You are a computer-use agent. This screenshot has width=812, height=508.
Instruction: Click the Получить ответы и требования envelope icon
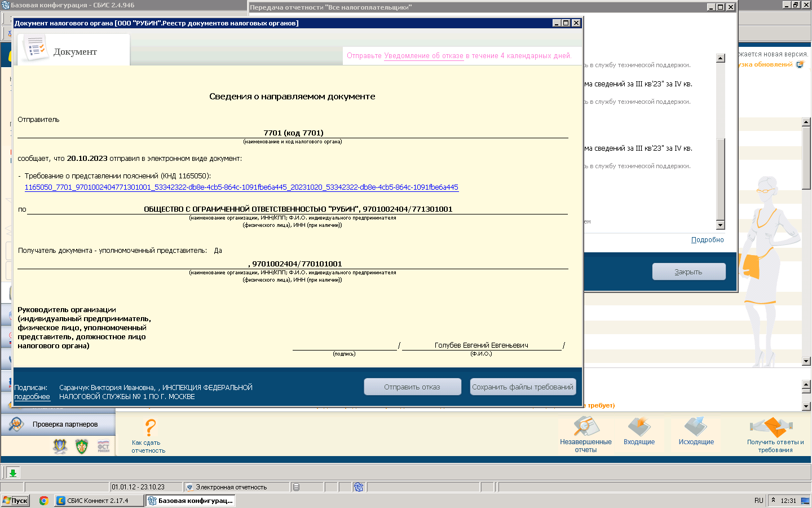click(771, 427)
